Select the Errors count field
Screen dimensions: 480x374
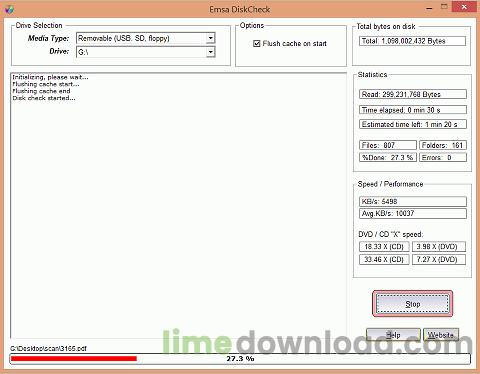[443, 157]
